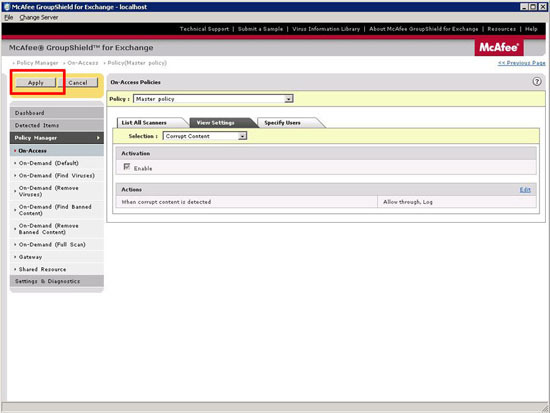Open the Help link in top bar

(531, 29)
